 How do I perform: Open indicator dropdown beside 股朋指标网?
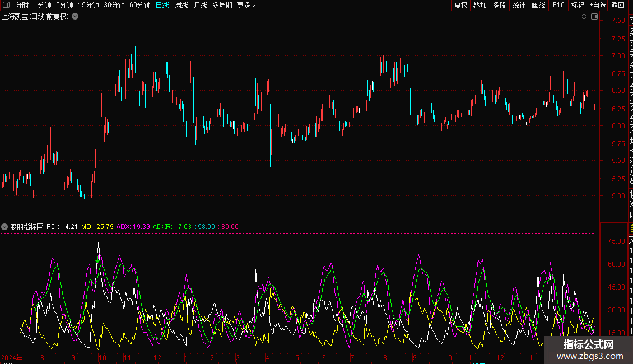click(4, 227)
